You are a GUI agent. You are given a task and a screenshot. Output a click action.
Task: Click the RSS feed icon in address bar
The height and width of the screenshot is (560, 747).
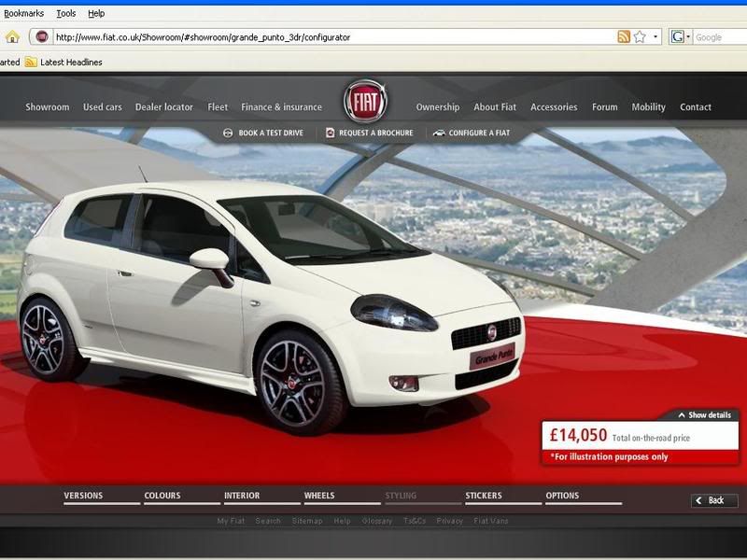point(624,36)
